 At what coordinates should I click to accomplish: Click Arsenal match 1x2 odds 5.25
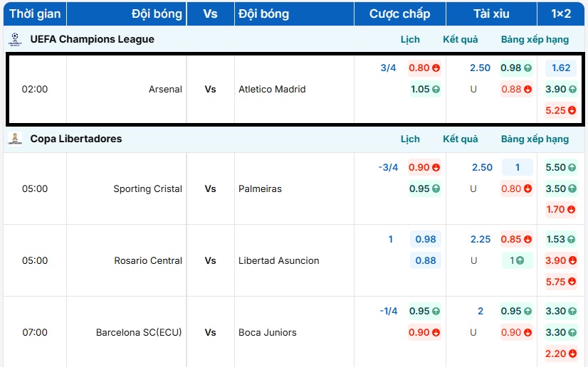[560, 110]
